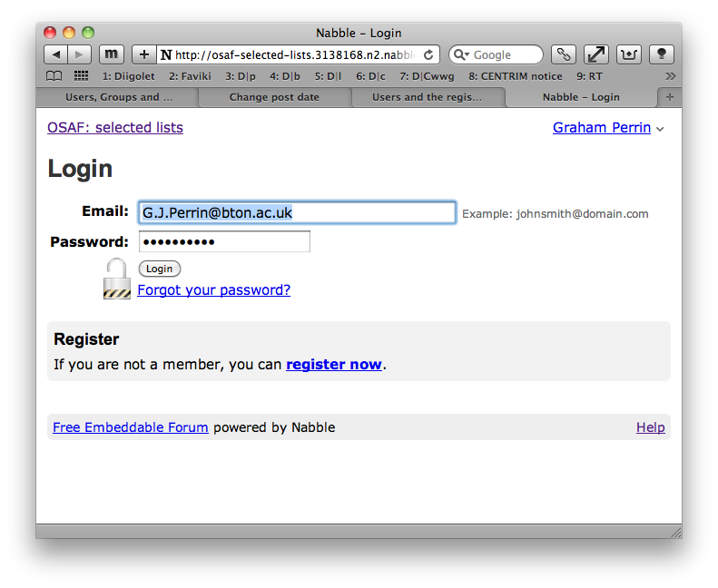Click the 'm' toolbar button

[x=112, y=54]
